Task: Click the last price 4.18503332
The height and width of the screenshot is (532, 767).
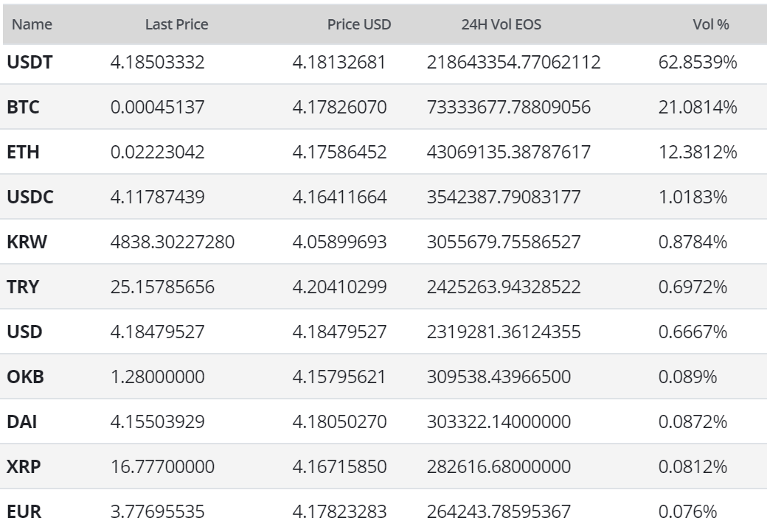Action: pos(158,63)
